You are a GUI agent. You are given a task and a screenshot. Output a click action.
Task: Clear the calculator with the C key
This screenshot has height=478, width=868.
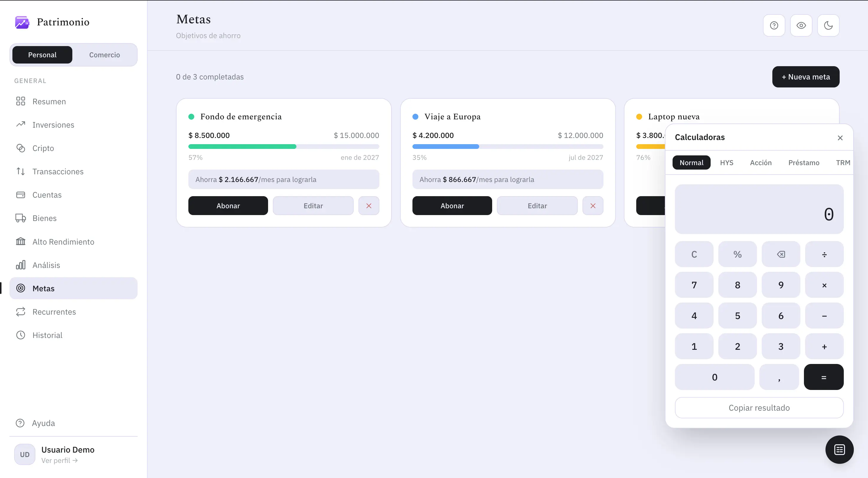(x=694, y=254)
